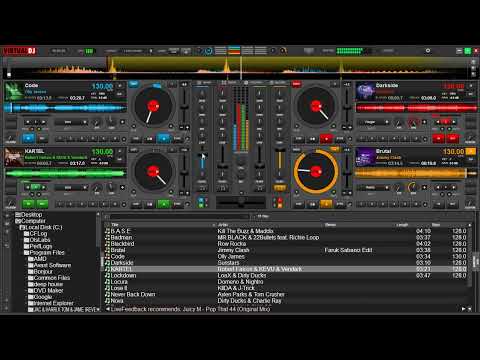The height and width of the screenshot is (360, 480).
Task: Play the Code deck with the blue play button
Action: [x=29, y=138]
